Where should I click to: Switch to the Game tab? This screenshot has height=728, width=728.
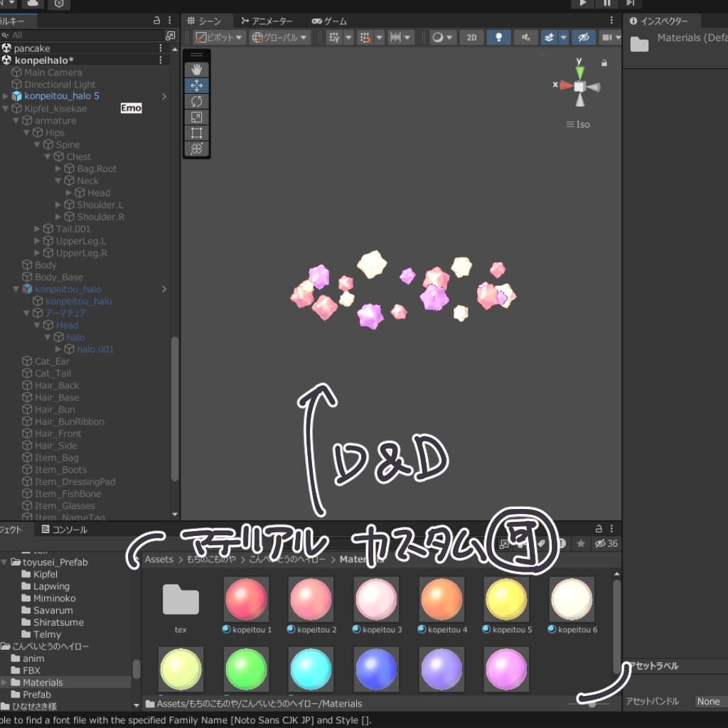[x=329, y=21]
